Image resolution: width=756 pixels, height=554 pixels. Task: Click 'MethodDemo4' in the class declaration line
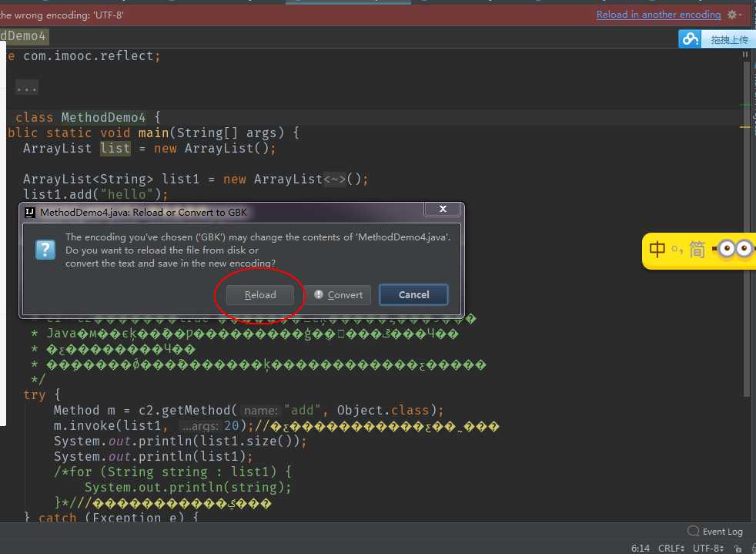coord(103,117)
